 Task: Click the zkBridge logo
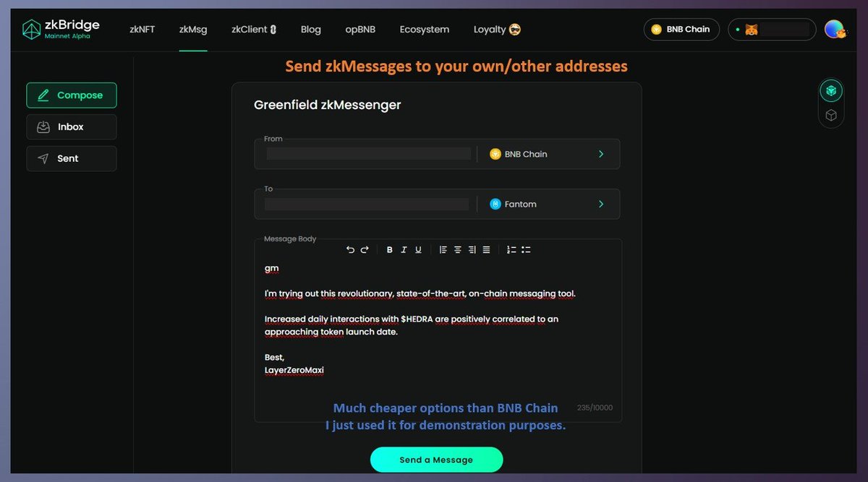61,29
